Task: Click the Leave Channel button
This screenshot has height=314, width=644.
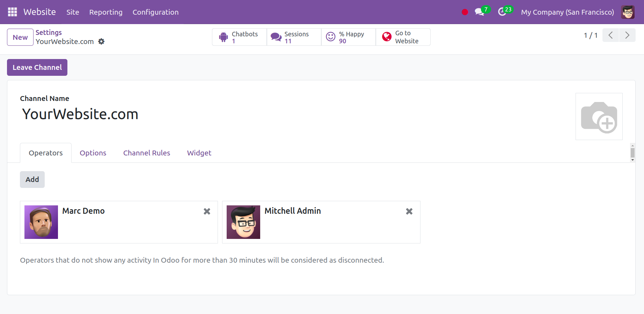Action: (x=37, y=67)
